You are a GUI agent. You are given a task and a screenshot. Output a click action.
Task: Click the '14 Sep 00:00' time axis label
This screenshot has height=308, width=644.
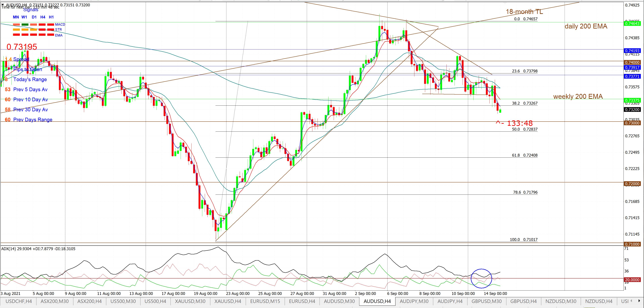click(495, 294)
